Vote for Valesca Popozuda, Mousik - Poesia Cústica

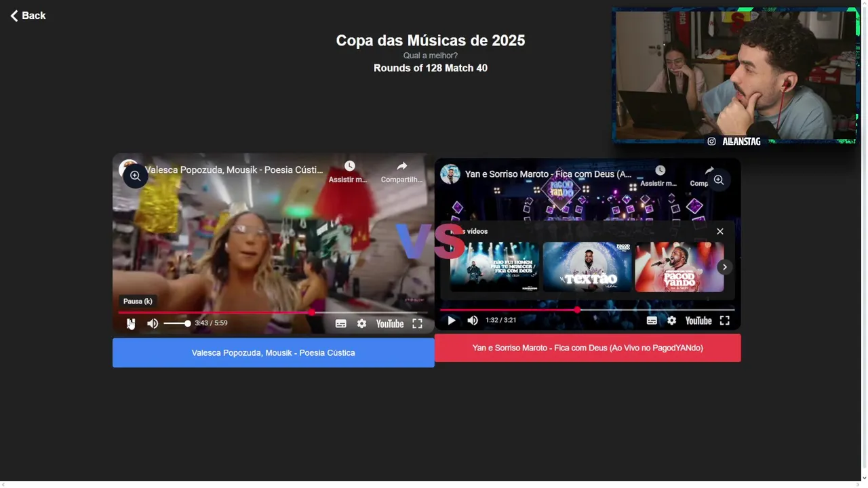[x=273, y=352]
